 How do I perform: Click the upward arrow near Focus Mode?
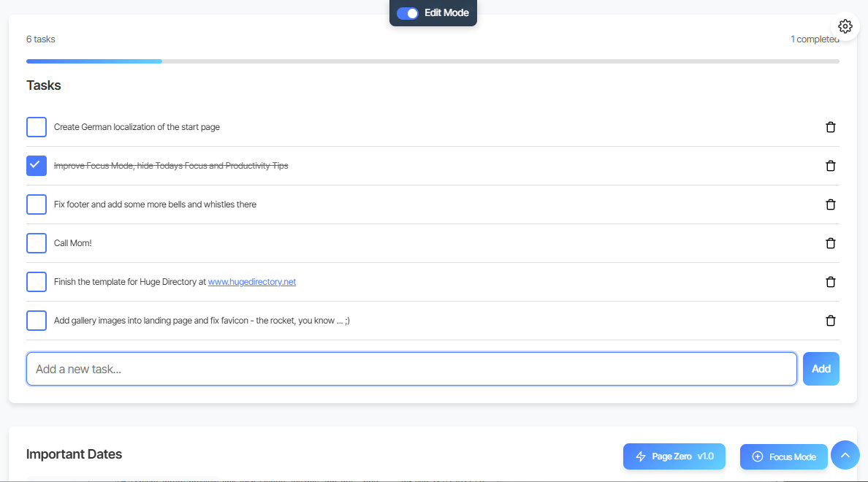pyautogui.click(x=845, y=455)
